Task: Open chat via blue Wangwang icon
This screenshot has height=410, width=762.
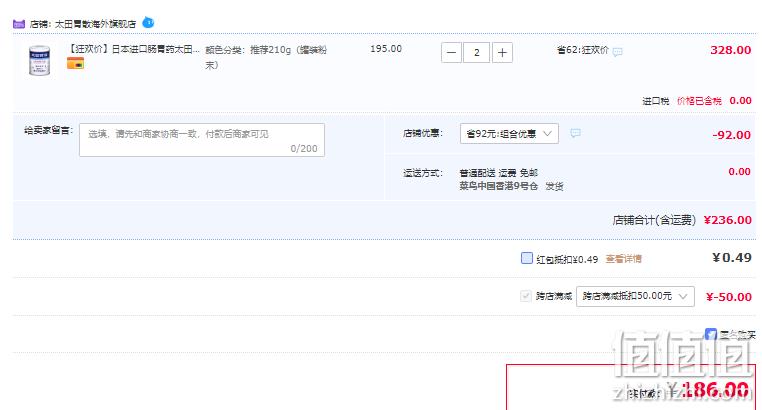Action: 148,22
